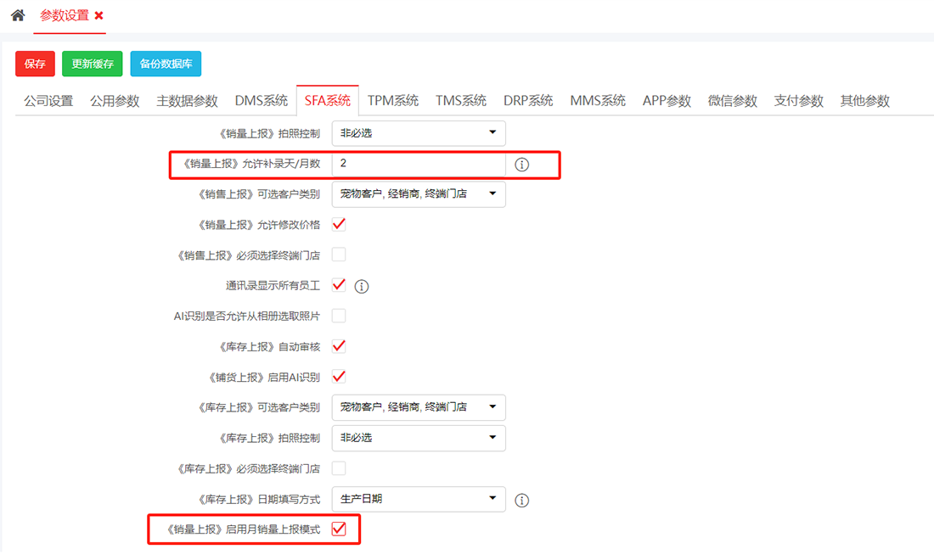Image resolution: width=934 pixels, height=560 pixels.
Task: Toggle AI识别是否允许从相册选取照片 checkbox
Action: 339,316
